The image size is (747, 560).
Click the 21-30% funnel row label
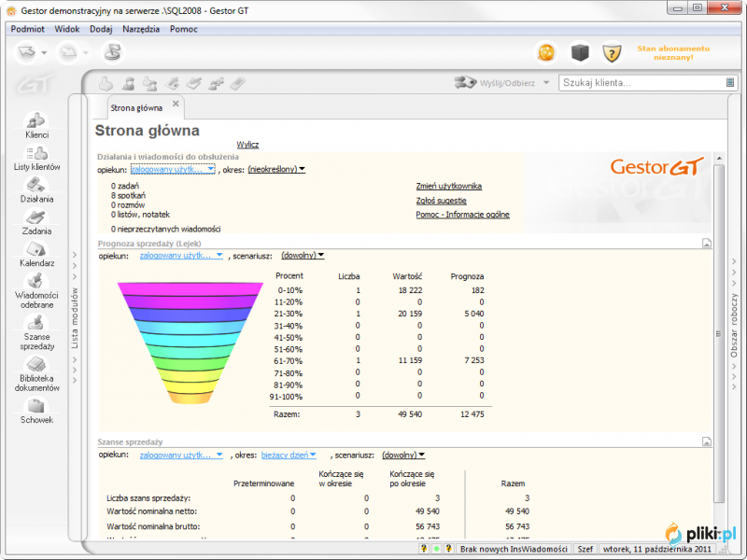[x=289, y=314]
